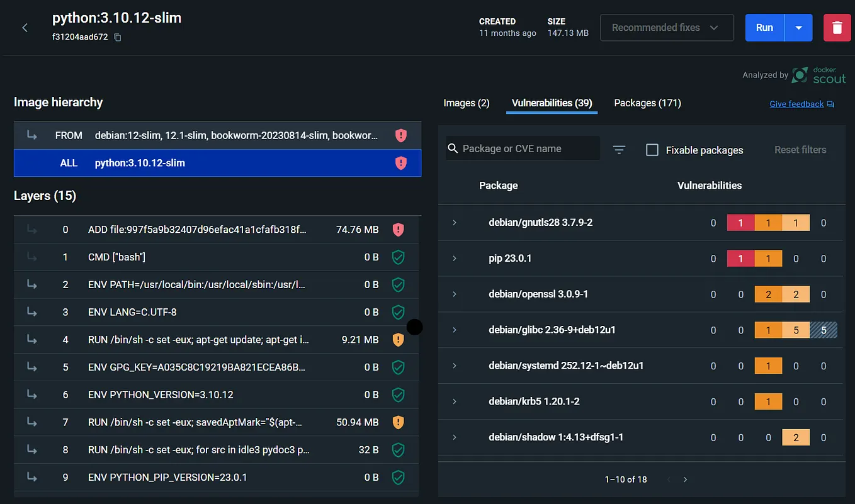Click the orange warning shield on layer 4
This screenshot has height=504, width=855.
398,339
